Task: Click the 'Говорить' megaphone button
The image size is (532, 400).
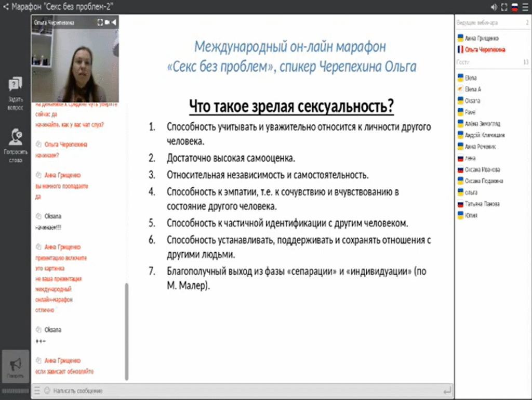Action: click(x=15, y=367)
